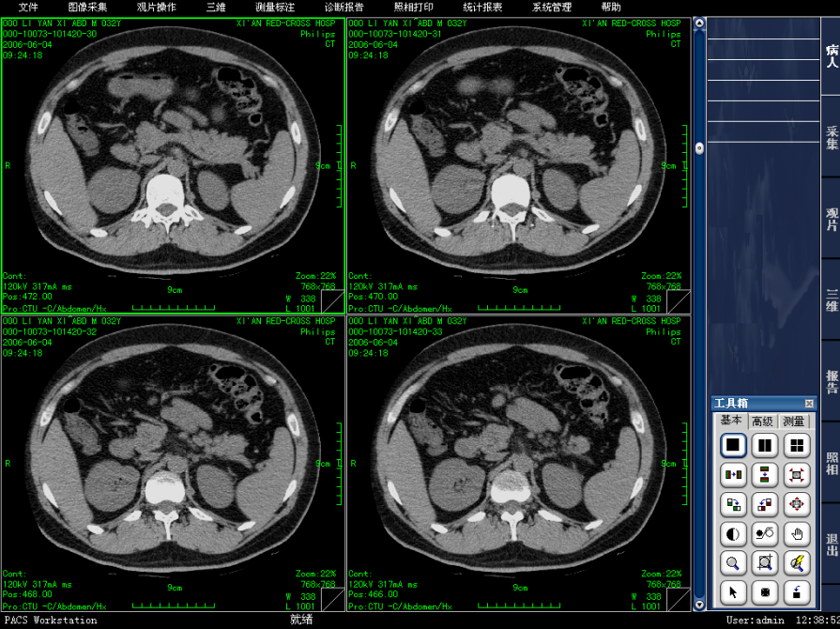Screen dimensions: 840x629
Task: Select CT image at Pos:470.00
Action: [x=519, y=165]
